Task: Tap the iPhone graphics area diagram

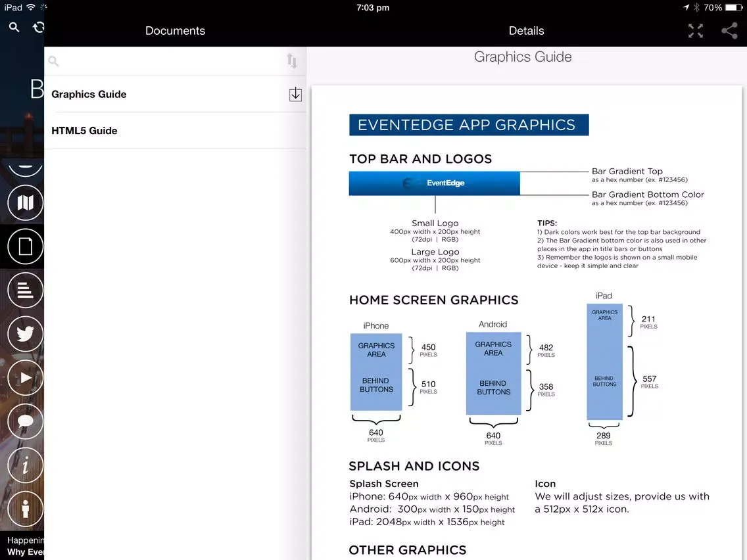Action: [376, 372]
